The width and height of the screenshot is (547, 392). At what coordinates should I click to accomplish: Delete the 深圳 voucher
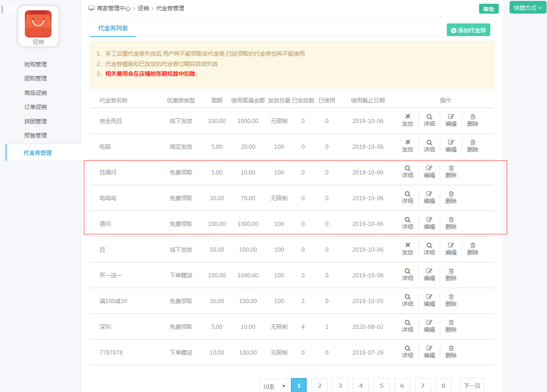451,326
